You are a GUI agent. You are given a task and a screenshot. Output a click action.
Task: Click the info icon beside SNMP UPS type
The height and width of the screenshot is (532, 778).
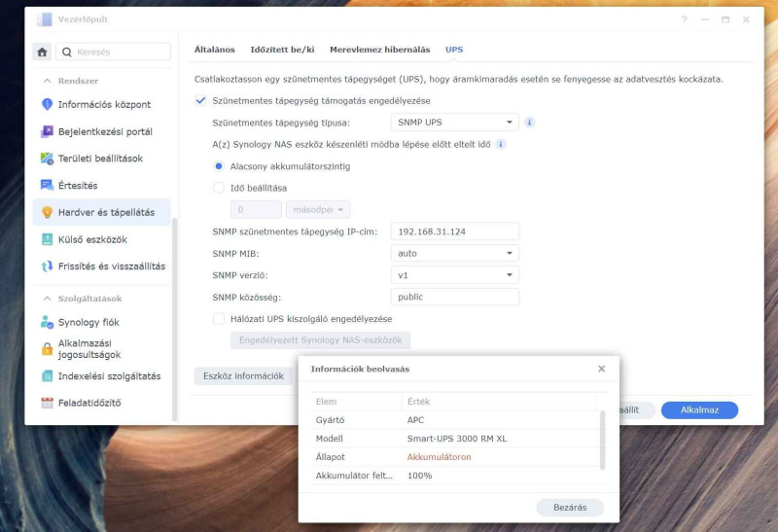pos(529,123)
